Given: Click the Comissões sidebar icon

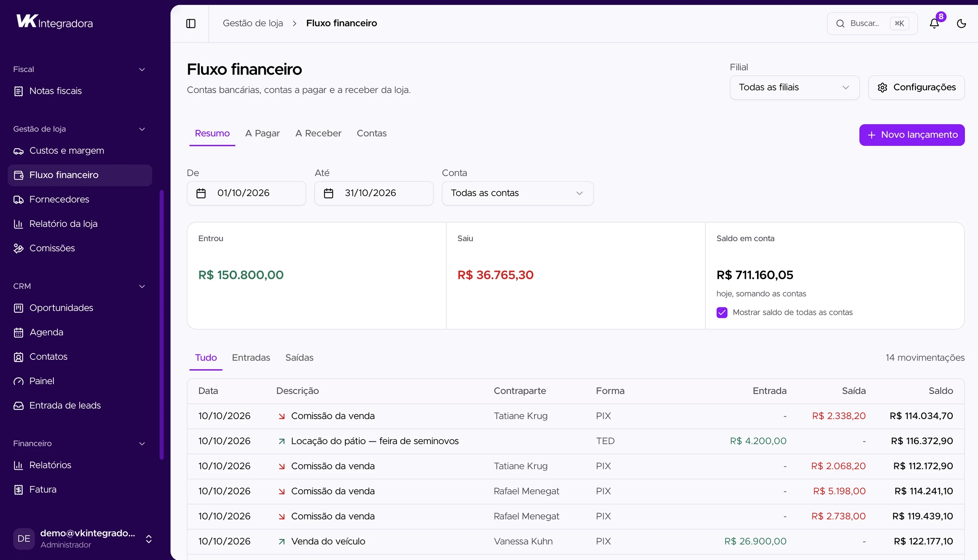Looking at the screenshot, I should click(18, 249).
